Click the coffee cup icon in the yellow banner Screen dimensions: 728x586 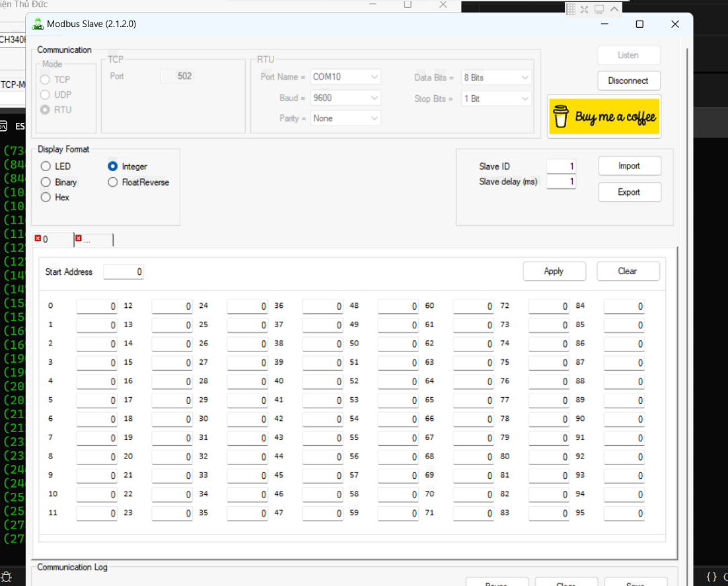click(561, 117)
